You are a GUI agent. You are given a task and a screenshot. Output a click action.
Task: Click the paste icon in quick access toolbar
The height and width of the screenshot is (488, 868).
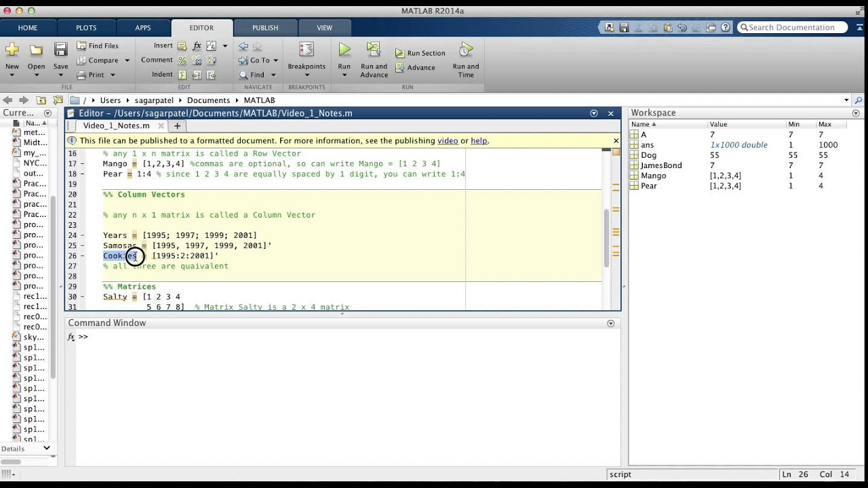coord(667,28)
